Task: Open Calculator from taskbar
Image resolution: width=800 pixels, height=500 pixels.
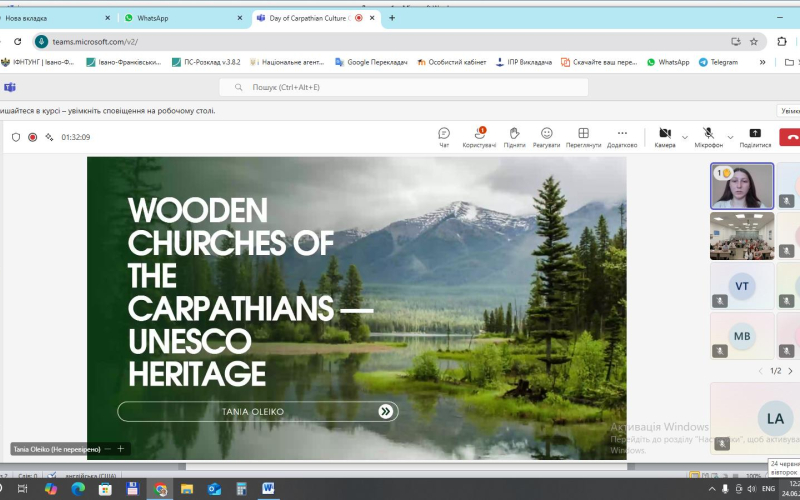Action: coord(241,489)
